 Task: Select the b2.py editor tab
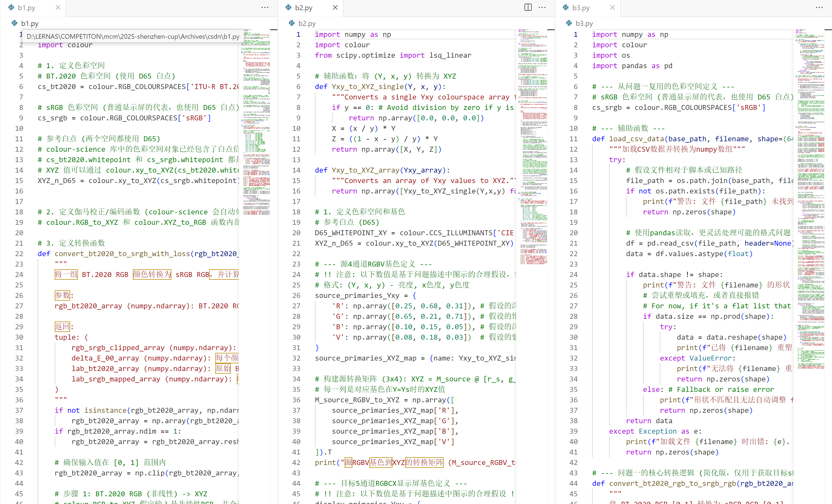[x=304, y=8]
